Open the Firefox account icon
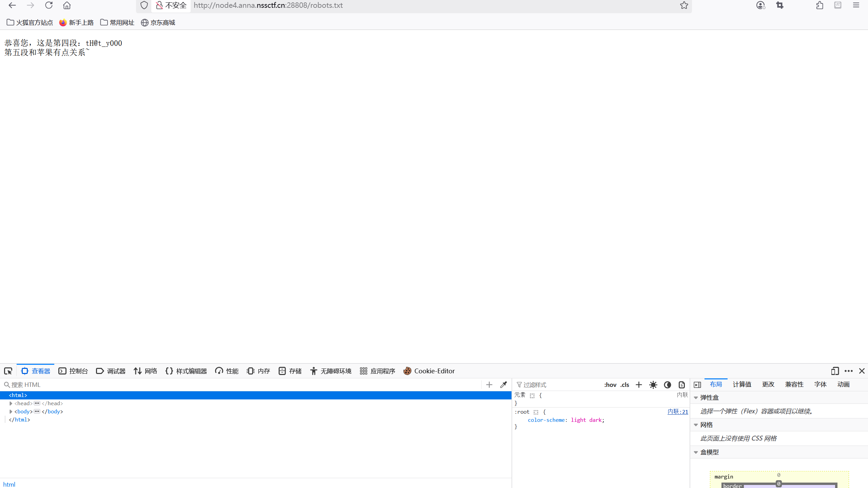 click(760, 5)
